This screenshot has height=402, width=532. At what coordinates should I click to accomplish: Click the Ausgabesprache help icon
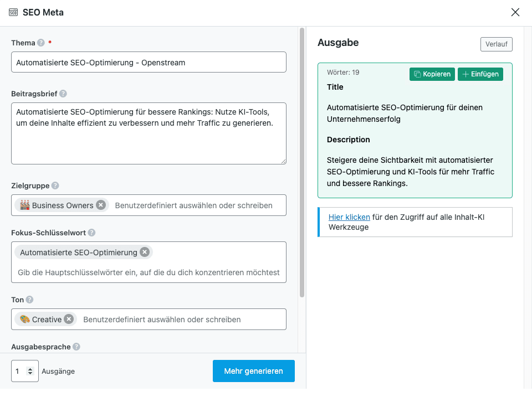pos(76,347)
